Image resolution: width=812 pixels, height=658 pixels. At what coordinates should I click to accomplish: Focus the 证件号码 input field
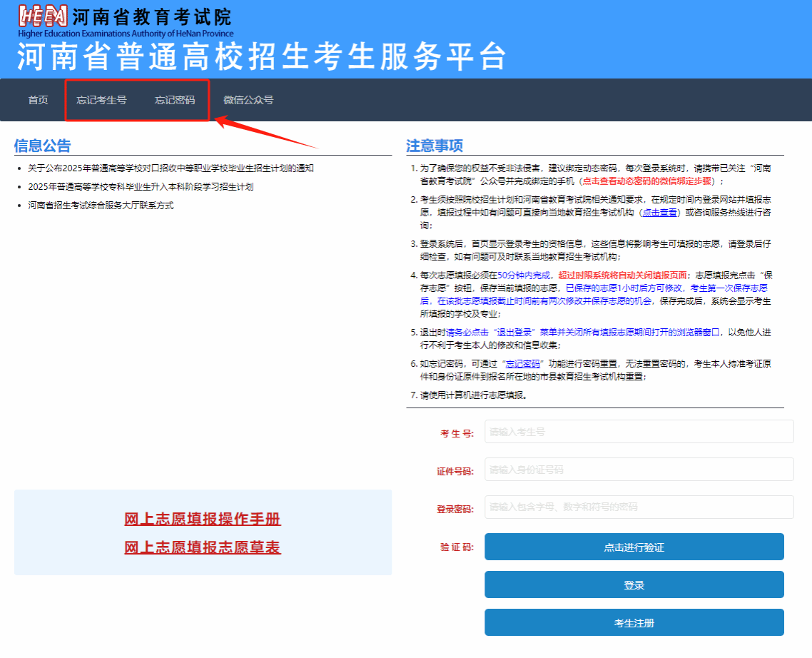pyautogui.click(x=639, y=470)
